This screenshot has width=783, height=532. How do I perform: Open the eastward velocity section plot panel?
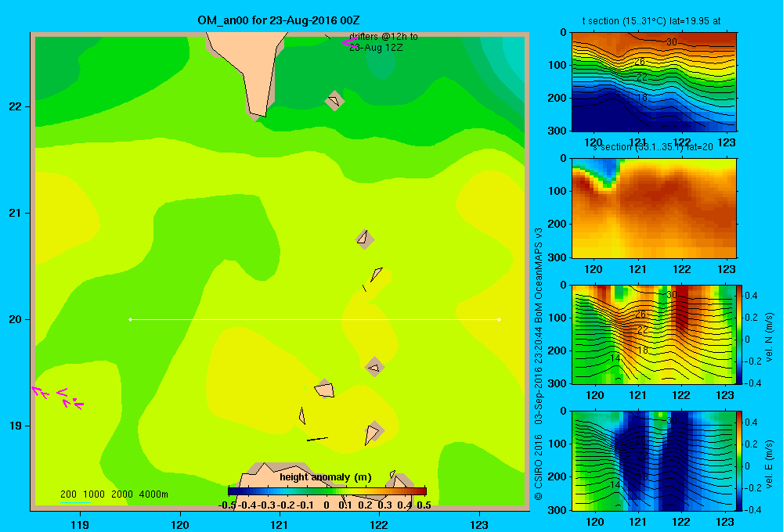point(654,461)
